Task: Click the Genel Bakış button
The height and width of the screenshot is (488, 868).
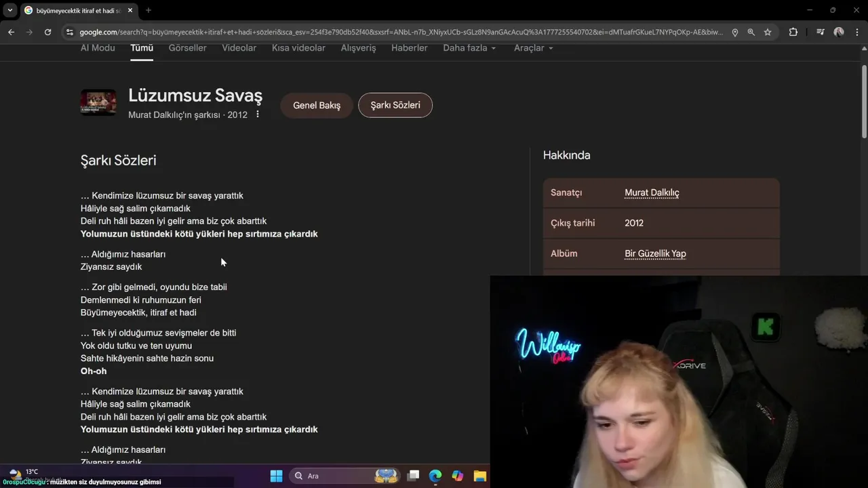Action: coord(317,105)
